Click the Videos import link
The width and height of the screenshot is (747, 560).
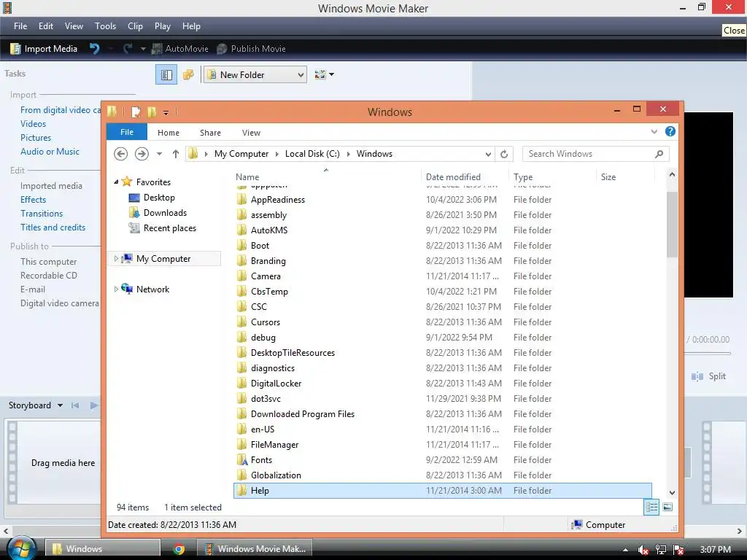pos(34,124)
